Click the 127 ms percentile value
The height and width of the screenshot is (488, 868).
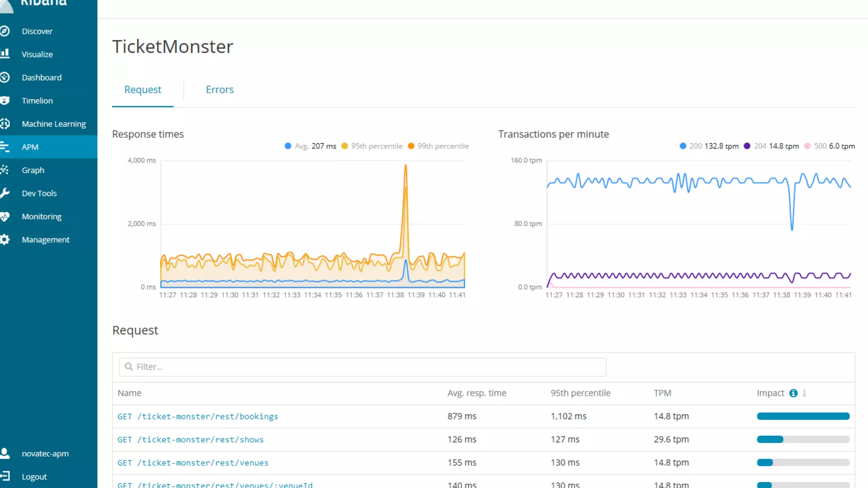point(565,440)
